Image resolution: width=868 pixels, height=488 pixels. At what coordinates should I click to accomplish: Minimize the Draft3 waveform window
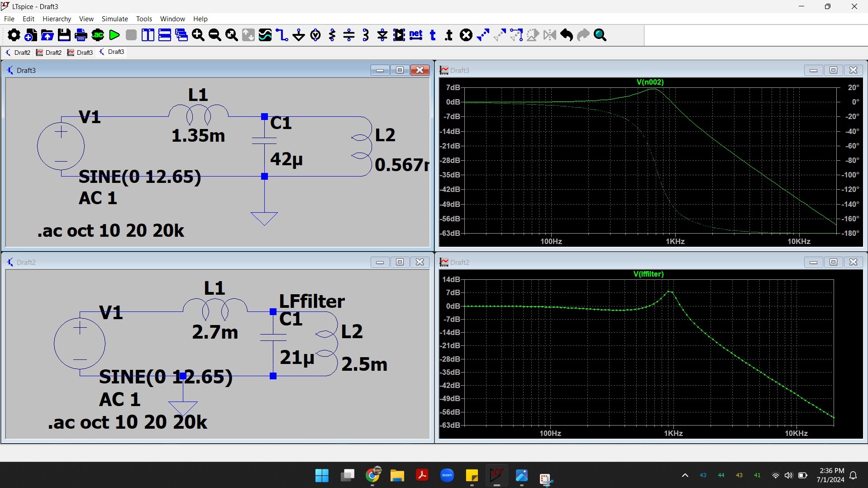click(813, 70)
